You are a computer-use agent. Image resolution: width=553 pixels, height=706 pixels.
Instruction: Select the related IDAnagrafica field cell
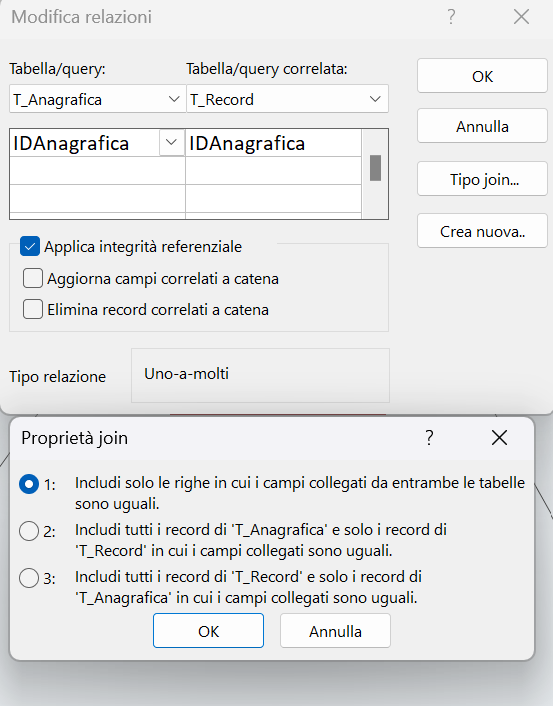[x=273, y=143]
